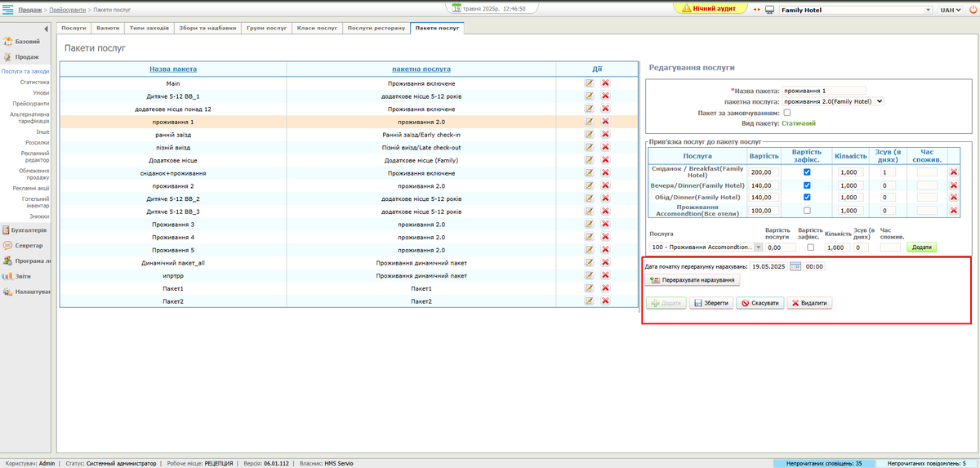
Task: Enable fixed price for Проживання Accomondtion
Action: [x=807, y=211]
